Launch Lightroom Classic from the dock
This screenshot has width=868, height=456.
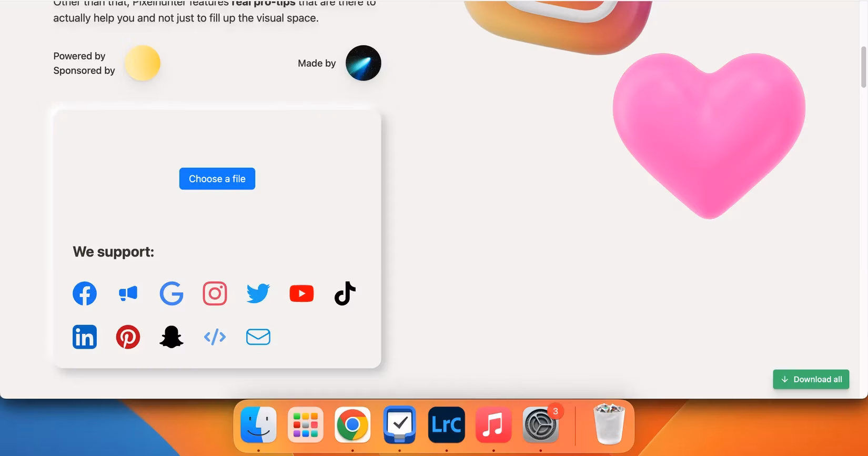point(446,424)
